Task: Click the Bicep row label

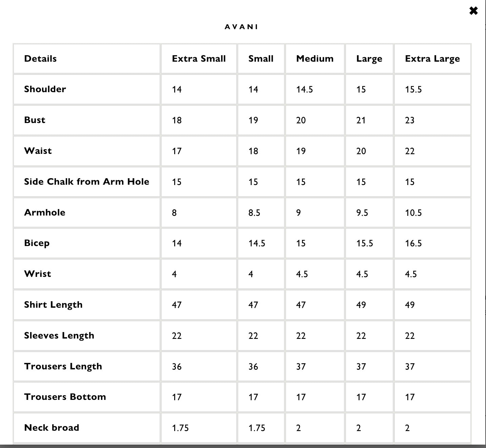Action: coord(37,243)
